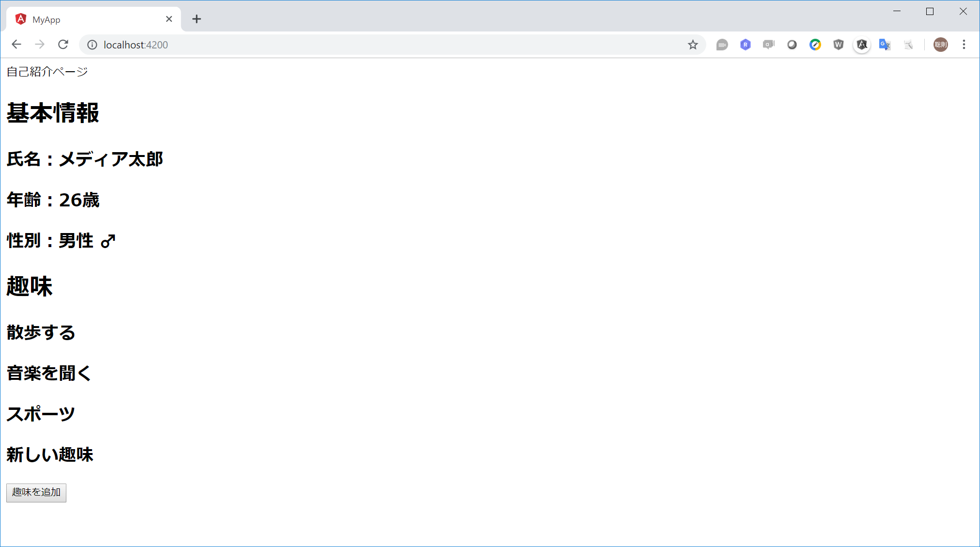Open the user profile avatar
980x547 pixels.
point(941,45)
